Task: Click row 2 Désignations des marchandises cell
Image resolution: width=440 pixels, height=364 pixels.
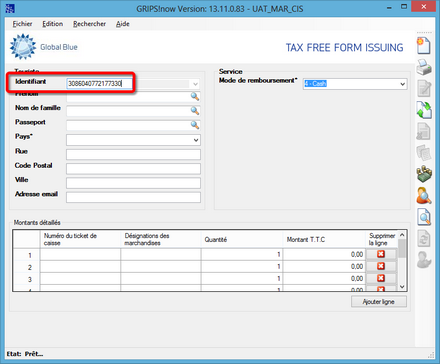Action: coord(161,266)
